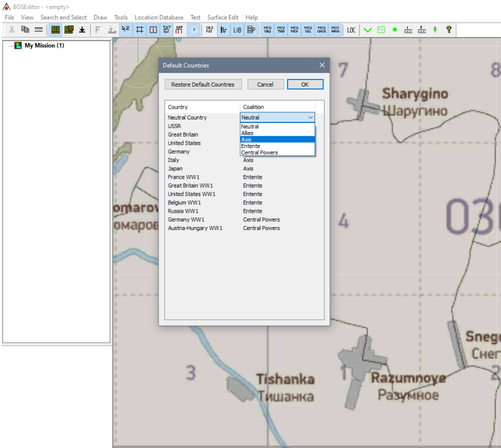The width and height of the screenshot is (501, 448).
Task: Toggle the OBJ FILT toolbar button
Action: pos(210,29)
